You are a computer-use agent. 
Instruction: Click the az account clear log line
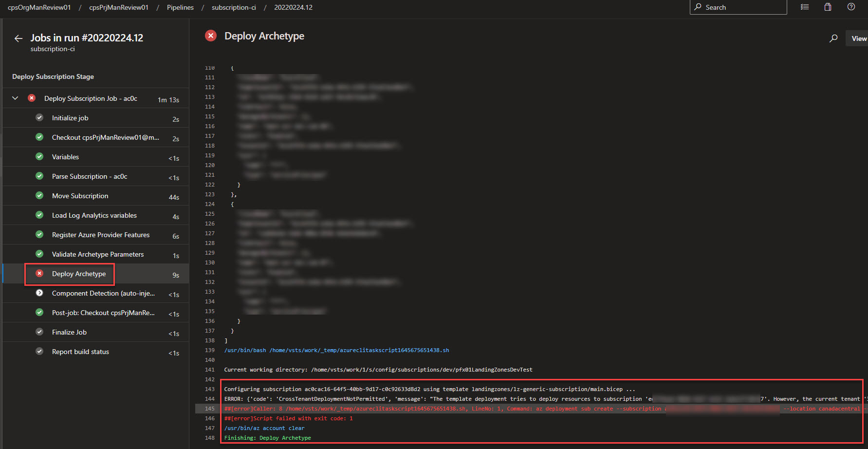264,428
